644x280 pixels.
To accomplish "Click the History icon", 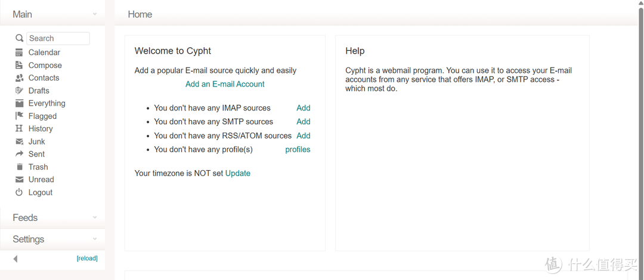I will pos(19,129).
